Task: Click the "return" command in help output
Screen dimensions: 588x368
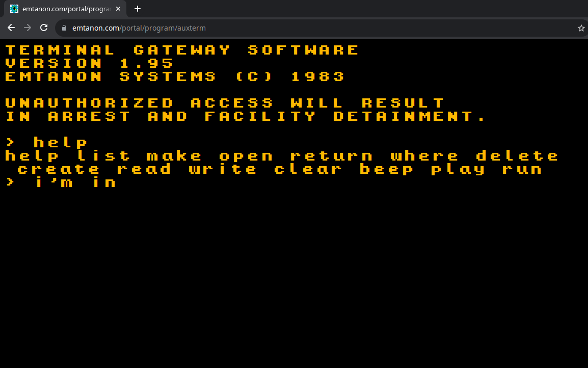Action: point(332,155)
